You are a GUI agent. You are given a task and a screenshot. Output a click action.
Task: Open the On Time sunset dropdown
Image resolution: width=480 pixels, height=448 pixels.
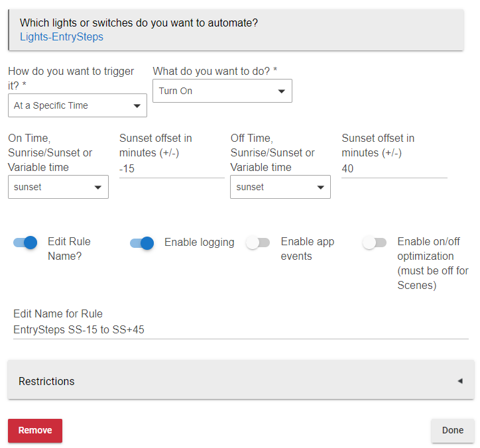click(58, 187)
